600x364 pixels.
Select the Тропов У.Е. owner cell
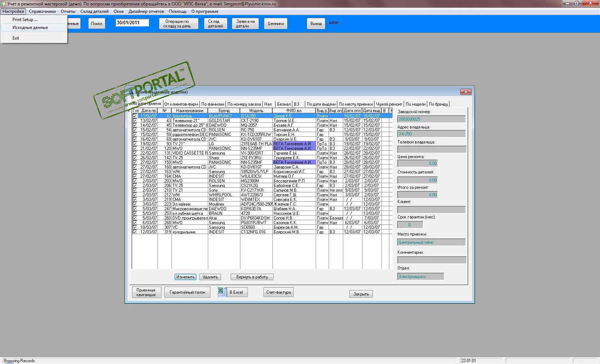(x=294, y=121)
